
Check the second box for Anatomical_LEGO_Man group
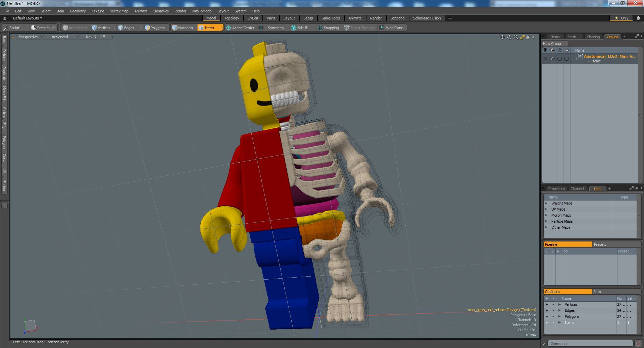pyautogui.click(x=567, y=59)
